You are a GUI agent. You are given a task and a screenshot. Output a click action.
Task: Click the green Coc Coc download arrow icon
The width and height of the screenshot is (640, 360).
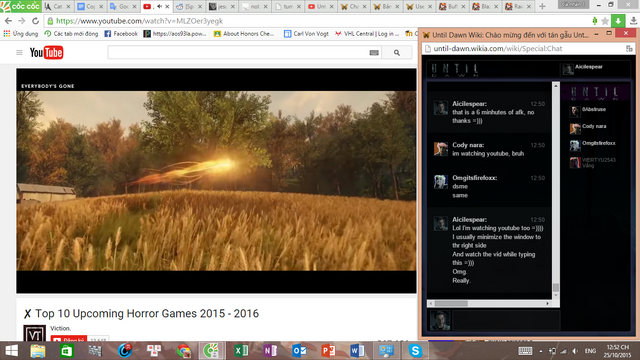(618, 21)
